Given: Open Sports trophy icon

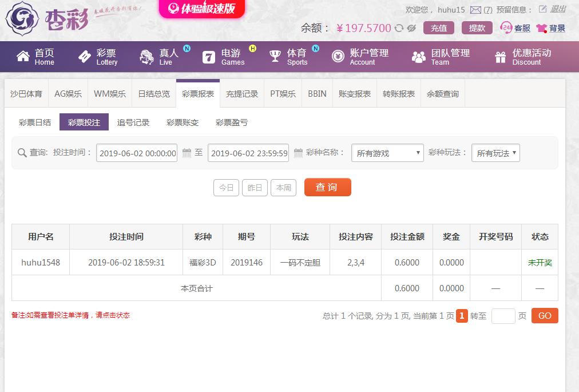Looking at the screenshot, I should pos(275,57).
